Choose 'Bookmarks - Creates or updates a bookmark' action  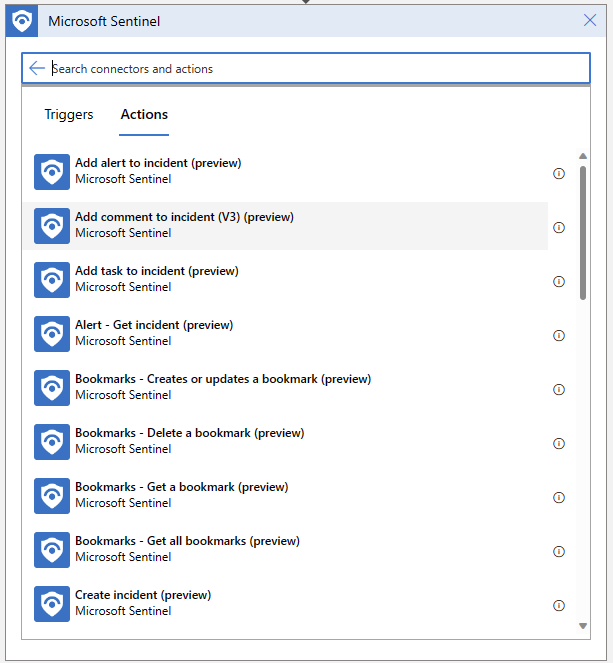point(285,388)
